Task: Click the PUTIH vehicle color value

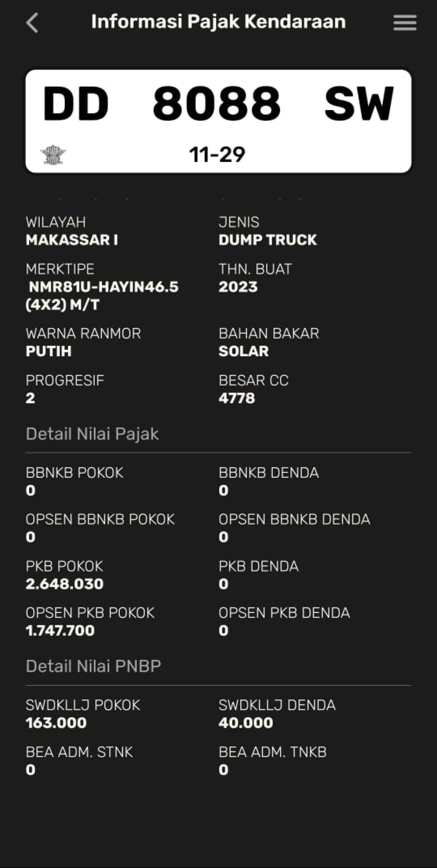Action: [x=48, y=351]
